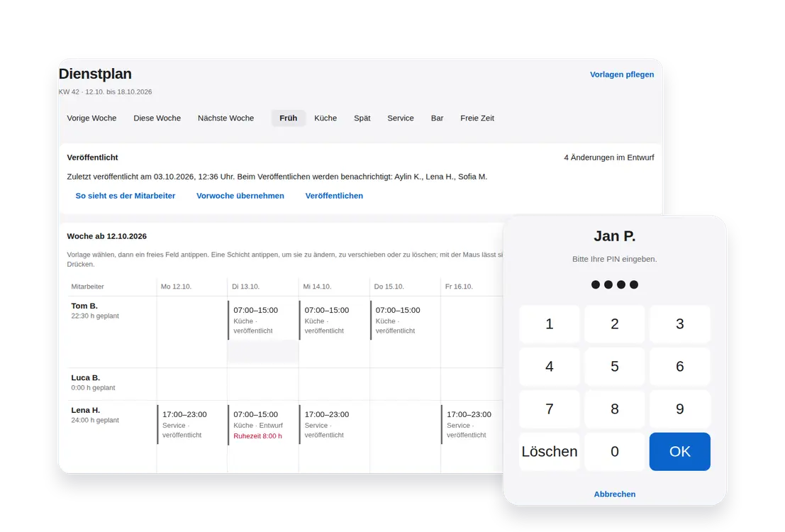
Task: Select the Früh template tab
Action: (289, 118)
